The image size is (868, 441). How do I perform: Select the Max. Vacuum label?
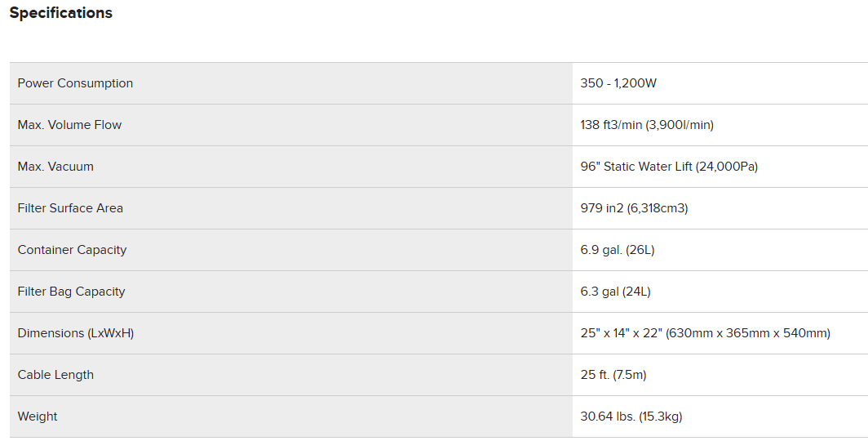pyautogui.click(x=55, y=167)
